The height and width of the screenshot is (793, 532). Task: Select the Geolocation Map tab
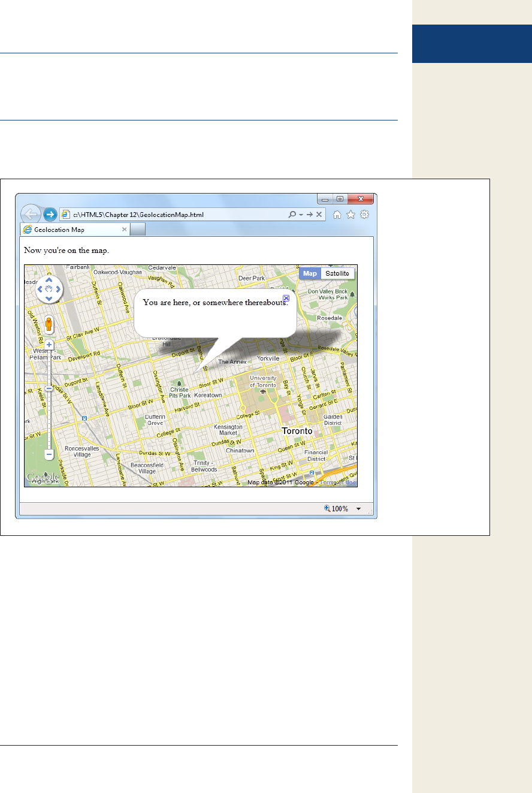(74, 230)
